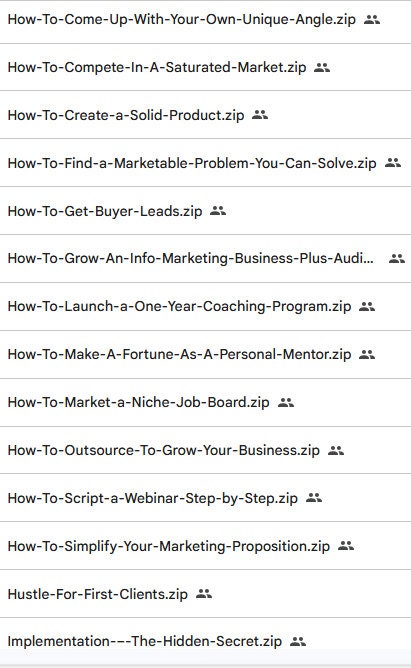The width and height of the screenshot is (411, 668).
Task: Select How-To-Simplify-Your-Marketing-Proposition.zip file name
Action: pos(169,546)
